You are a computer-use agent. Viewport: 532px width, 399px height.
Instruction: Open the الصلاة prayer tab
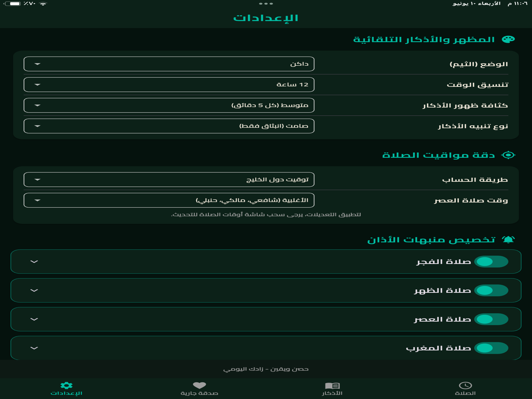[465, 389]
